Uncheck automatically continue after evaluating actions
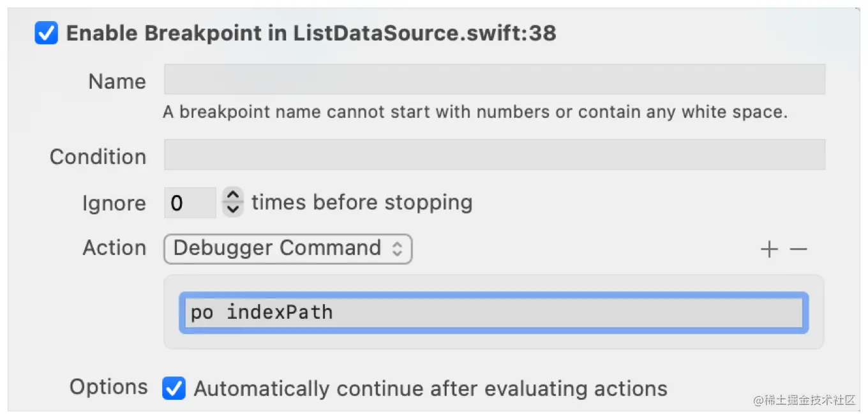Image resolution: width=868 pixels, height=419 pixels. click(x=174, y=388)
